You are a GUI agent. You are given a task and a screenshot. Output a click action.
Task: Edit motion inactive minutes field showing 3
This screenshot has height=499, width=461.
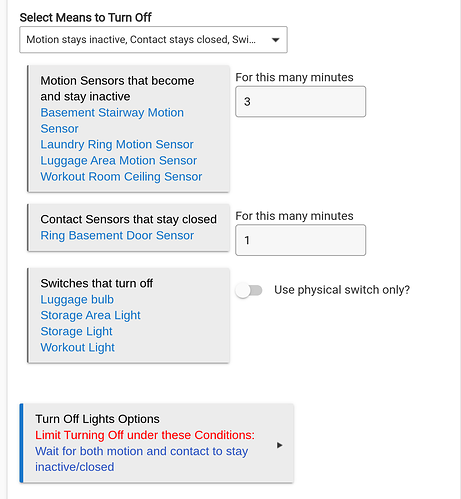(x=300, y=102)
